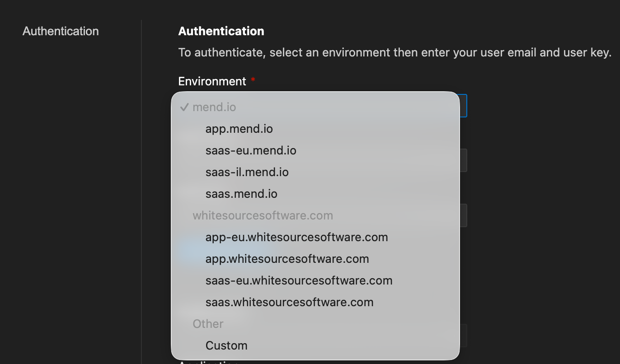Select app.whitesourcesoftware.com from dropdown

287,259
